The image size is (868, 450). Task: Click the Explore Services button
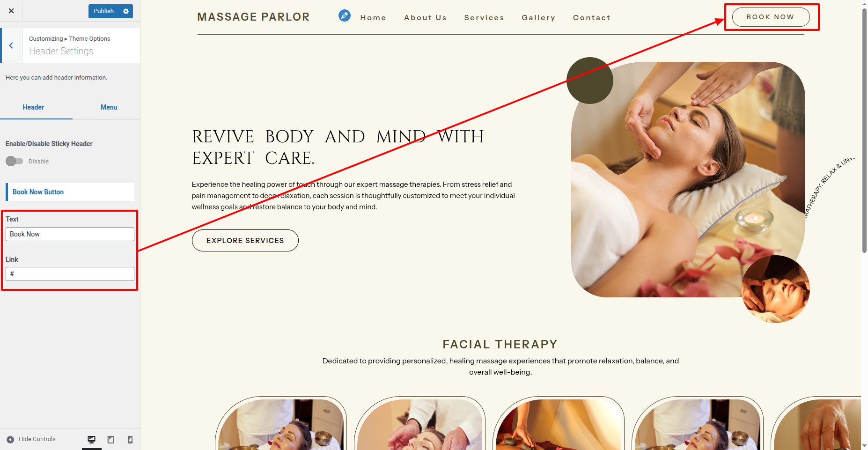(x=245, y=240)
